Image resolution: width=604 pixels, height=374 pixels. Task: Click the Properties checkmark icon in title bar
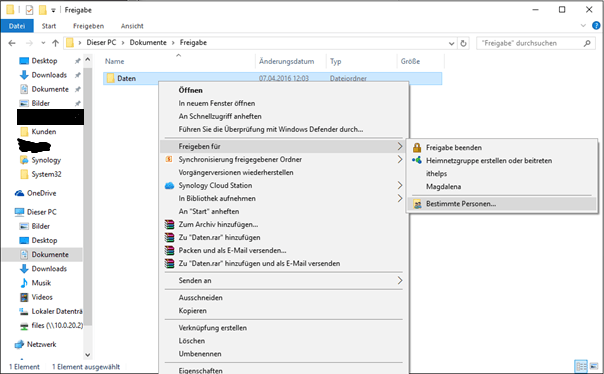29,10
